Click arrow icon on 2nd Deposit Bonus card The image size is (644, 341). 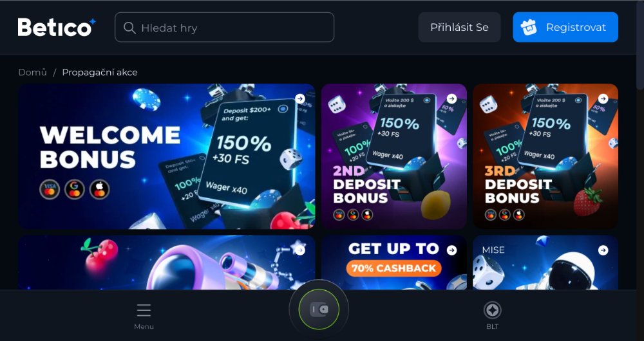(452, 98)
